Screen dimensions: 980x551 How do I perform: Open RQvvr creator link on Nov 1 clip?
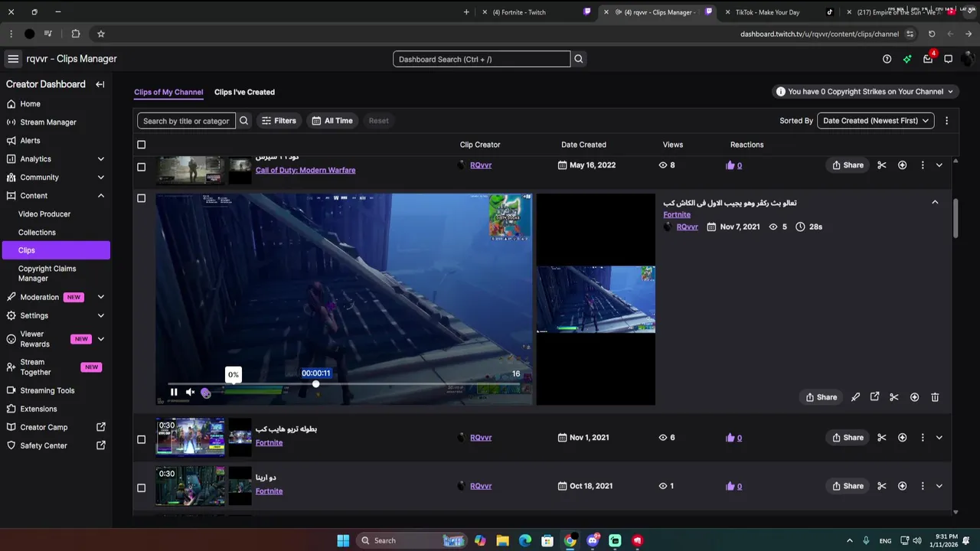tap(481, 438)
